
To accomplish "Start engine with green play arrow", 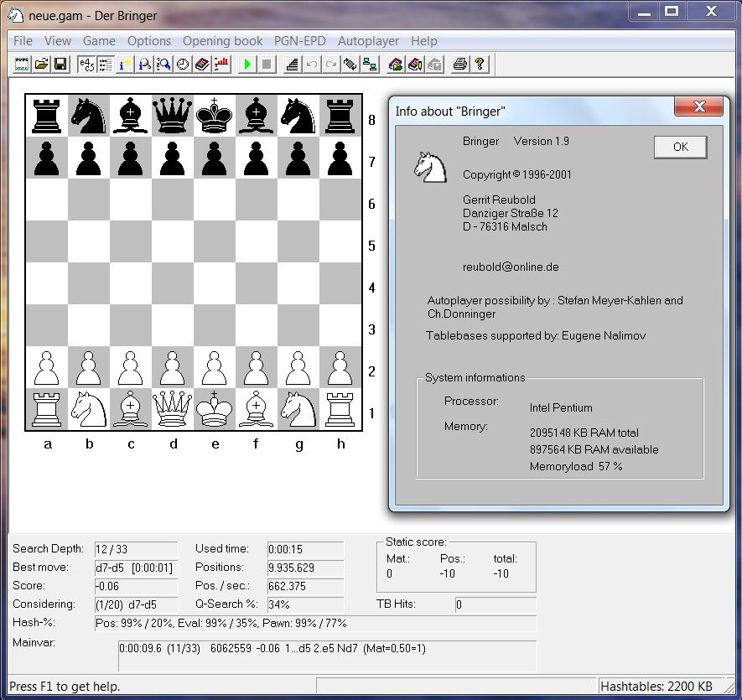I will [247, 64].
